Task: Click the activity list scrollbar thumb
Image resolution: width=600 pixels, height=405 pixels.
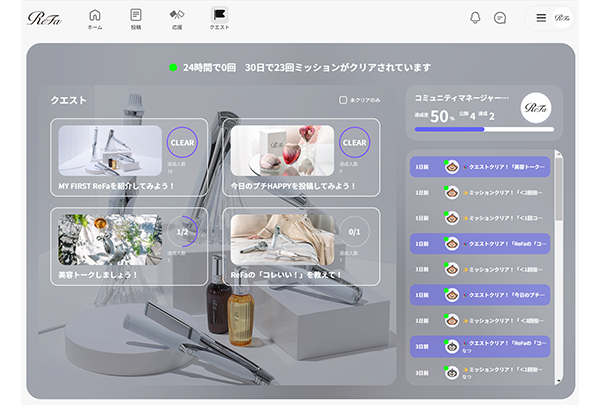Action: tap(559, 189)
